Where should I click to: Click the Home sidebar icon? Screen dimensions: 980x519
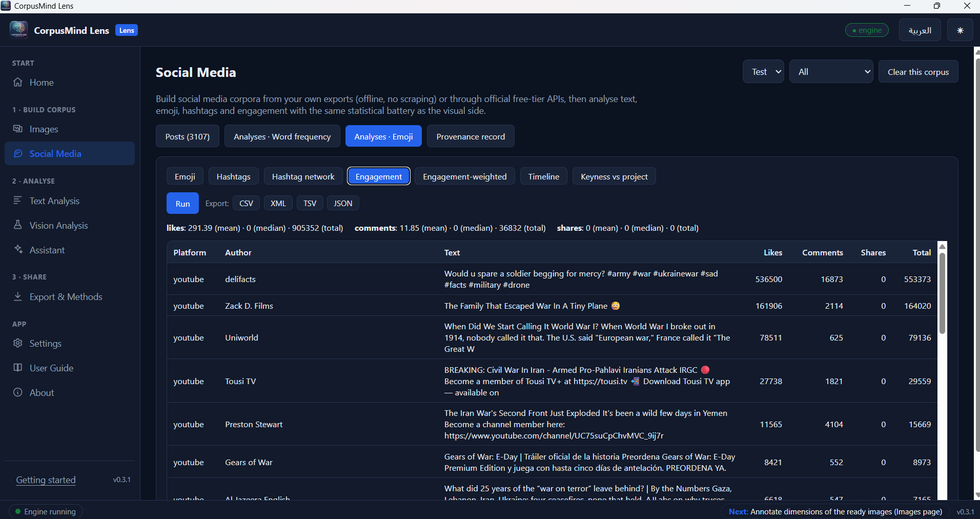pyautogui.click(x=18, y=82)
